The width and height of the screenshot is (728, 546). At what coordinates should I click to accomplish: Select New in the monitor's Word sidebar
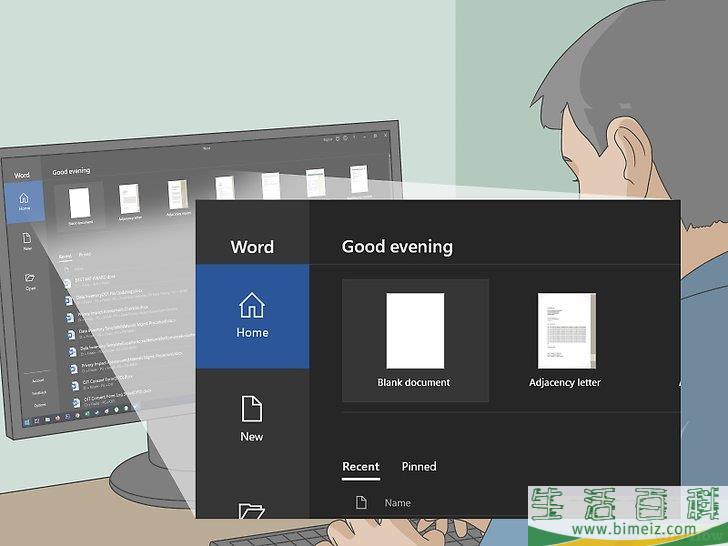pyautogui.click(x=27, y=242)
